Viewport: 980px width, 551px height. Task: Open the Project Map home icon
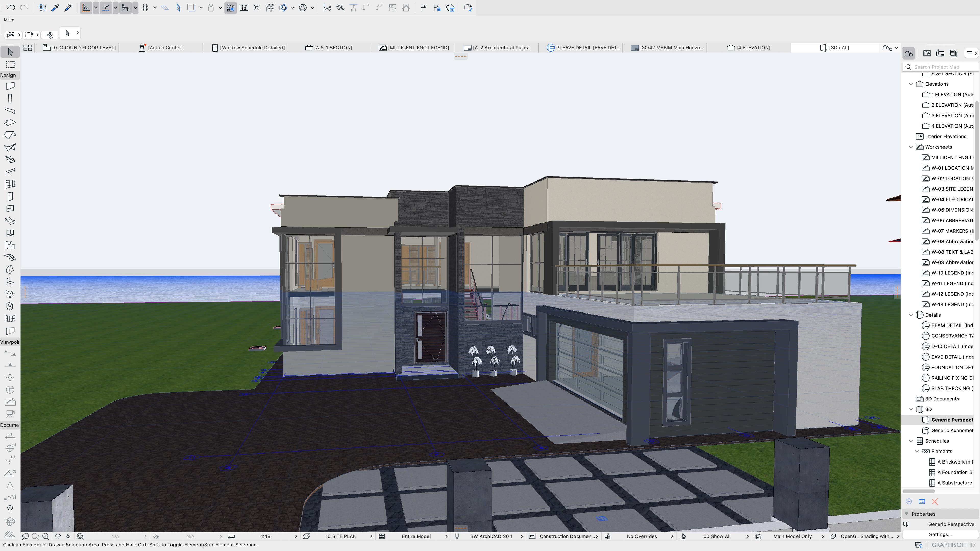tap(909, 53)
